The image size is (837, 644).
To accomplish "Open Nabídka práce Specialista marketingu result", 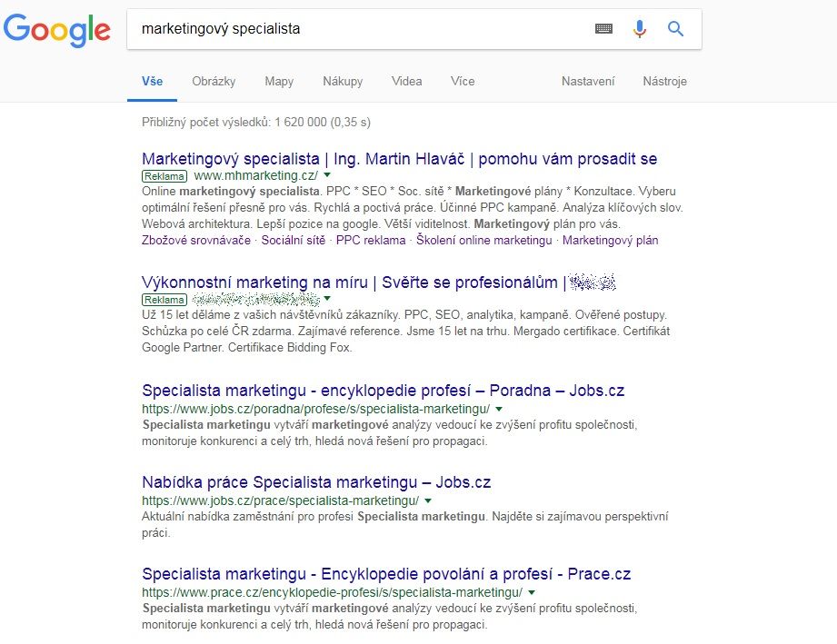I will [316, 482].
